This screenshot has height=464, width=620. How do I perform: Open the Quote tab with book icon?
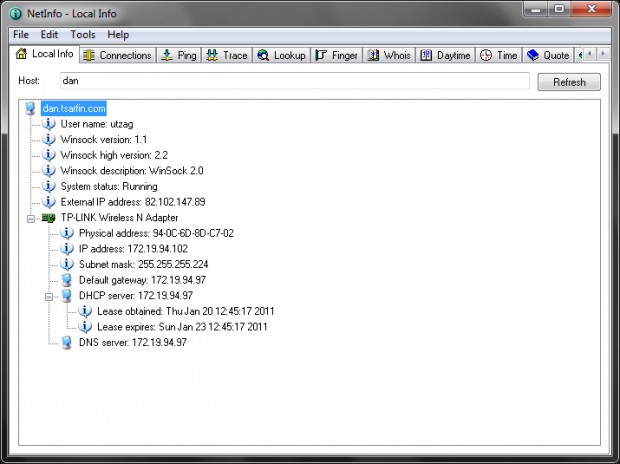(x=548, y=55)
